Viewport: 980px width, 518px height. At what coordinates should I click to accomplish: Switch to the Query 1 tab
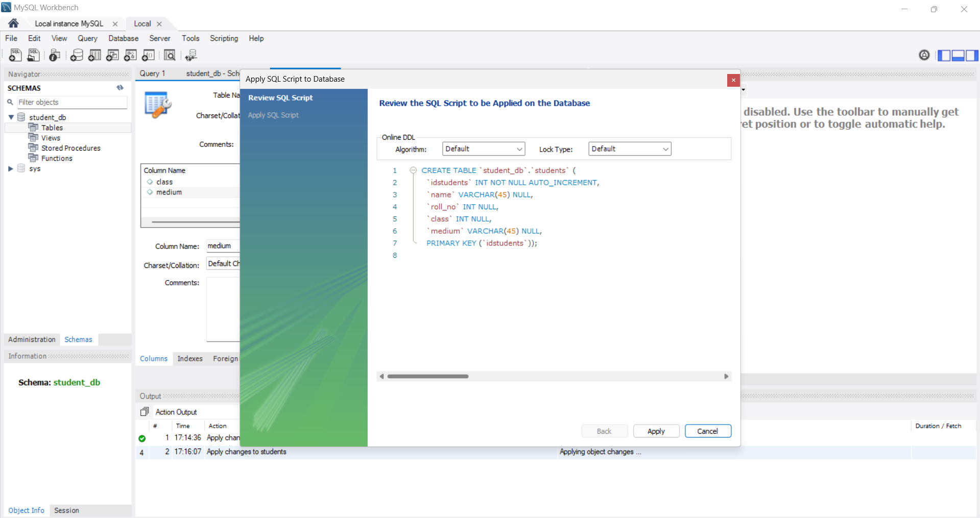point(152,73)
